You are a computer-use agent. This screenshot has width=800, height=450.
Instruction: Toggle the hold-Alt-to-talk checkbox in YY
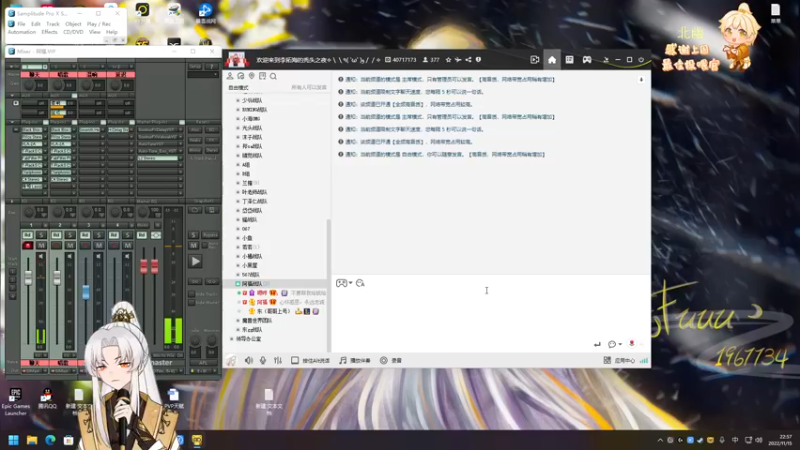(x=295, y=360)
